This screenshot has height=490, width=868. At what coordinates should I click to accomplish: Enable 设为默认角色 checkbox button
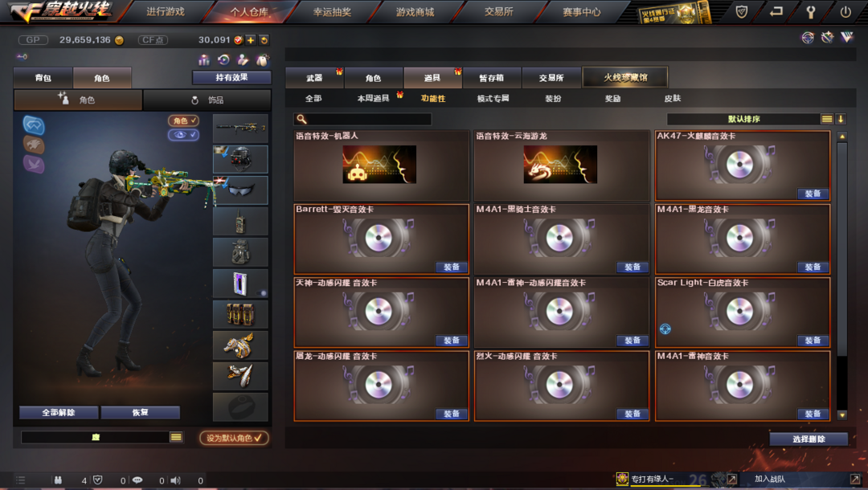(x=234, y=438)
